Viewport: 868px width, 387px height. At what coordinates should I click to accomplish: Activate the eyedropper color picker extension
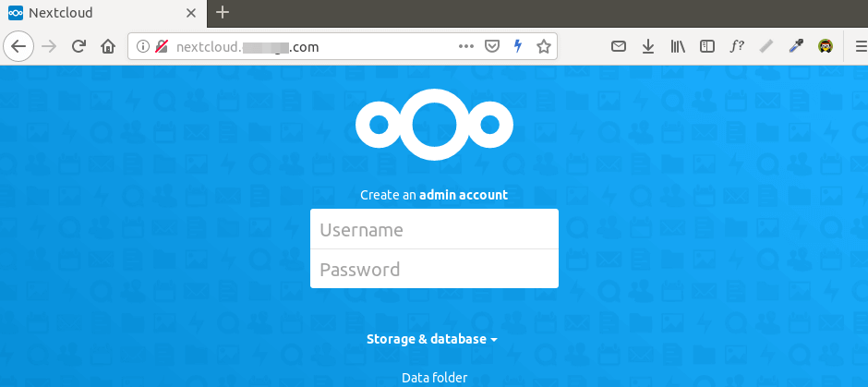click(795, 46)
